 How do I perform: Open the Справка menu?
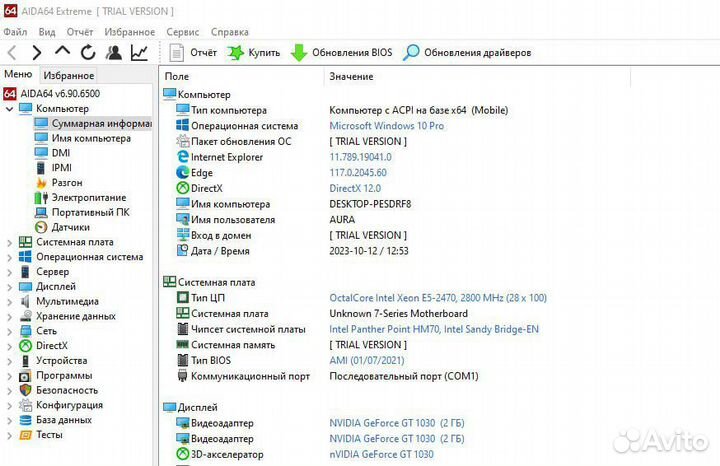[230, 32]
